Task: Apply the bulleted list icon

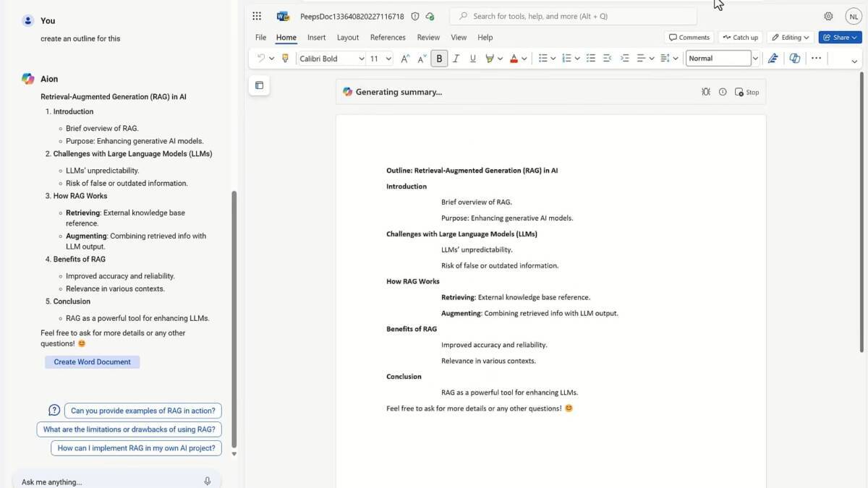Action: tap(542, 59)
